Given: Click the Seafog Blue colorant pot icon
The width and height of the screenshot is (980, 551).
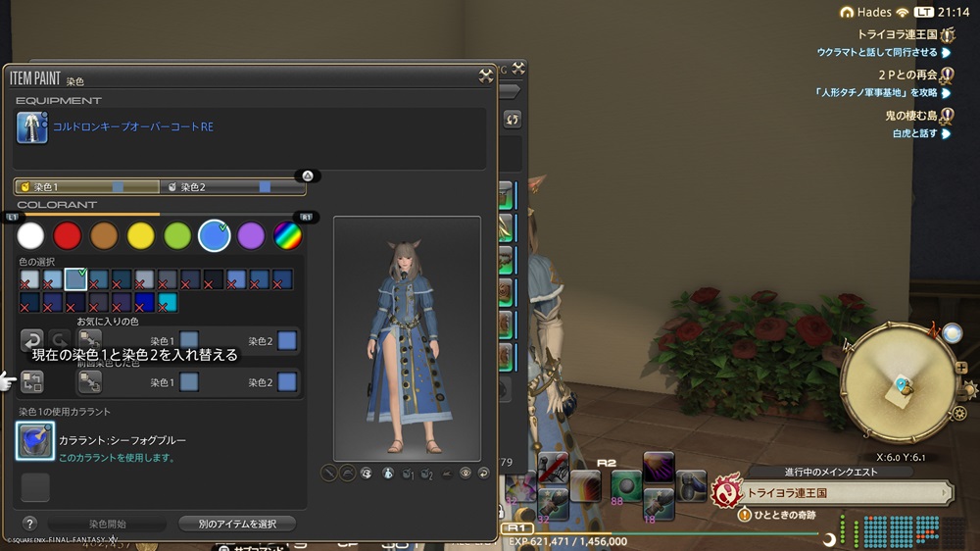Looking at the screenshot, I should pos(35,441).
